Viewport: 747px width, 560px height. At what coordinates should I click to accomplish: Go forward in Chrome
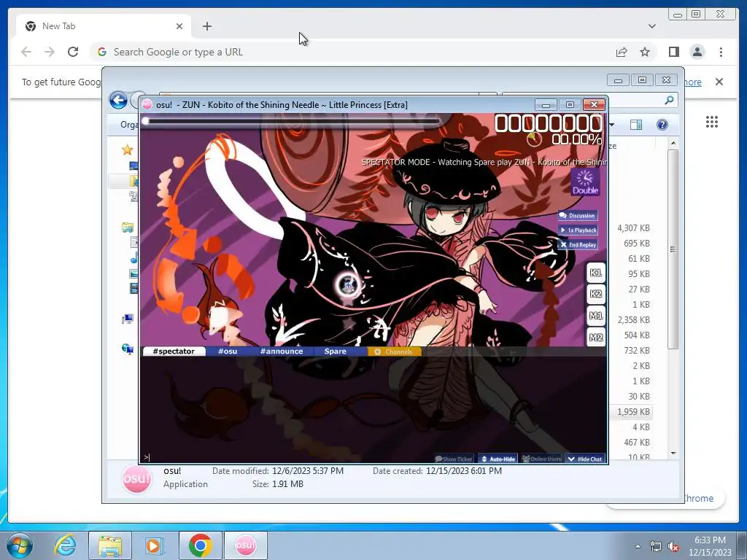click(50, 52)
